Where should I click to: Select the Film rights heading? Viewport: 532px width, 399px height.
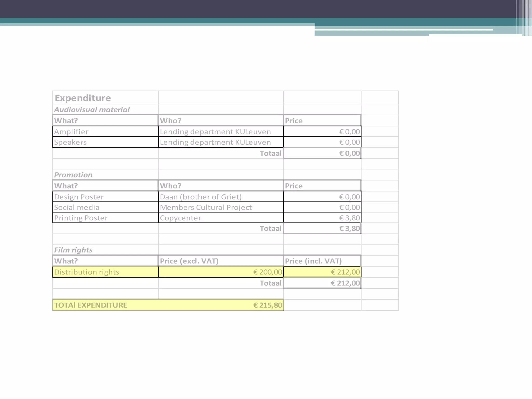click(x=73, y=250)
